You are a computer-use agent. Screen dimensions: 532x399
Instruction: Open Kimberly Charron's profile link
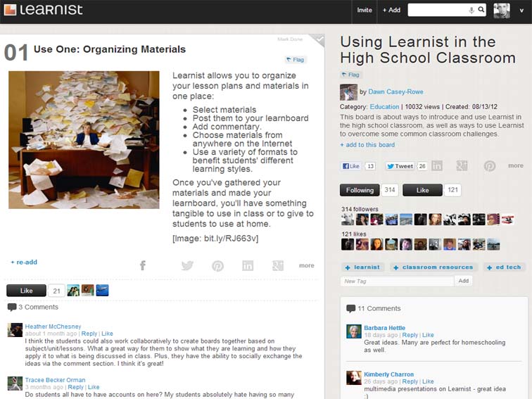(389, 374)
